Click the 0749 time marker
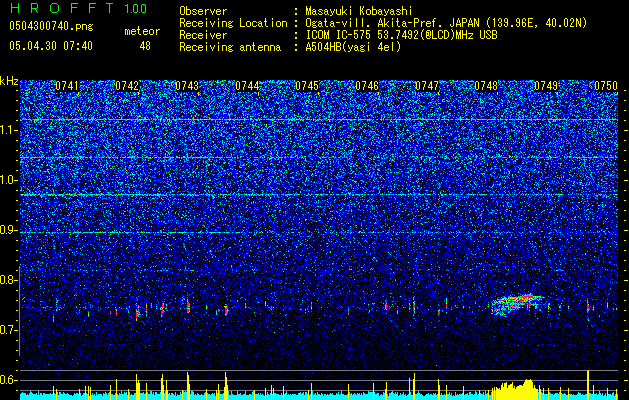The width and height of the screenshot is (629, 400). click(x=546, y=86)
